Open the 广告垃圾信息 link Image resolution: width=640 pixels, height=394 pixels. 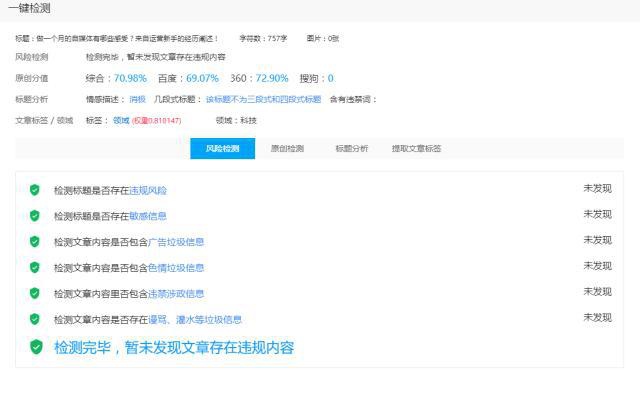pyautogui.click(x=176, y=242)
